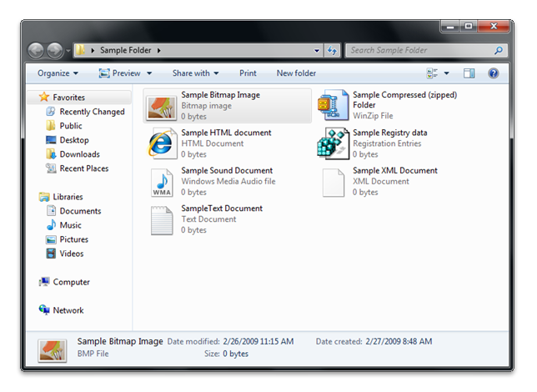Select SampleText Document notepad icon
The image size is (537, 392).
click(x=162, y=220)
